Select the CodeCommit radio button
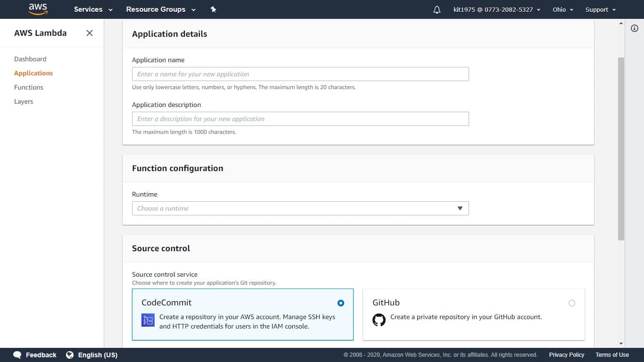 pyautogui.click(x=341, y=303)
